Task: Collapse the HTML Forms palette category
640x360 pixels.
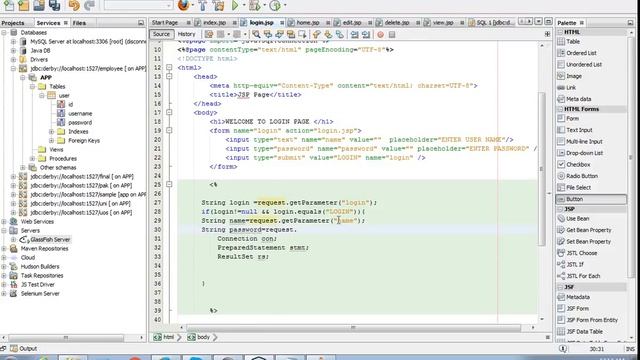Action: click(x=560, y=109)
